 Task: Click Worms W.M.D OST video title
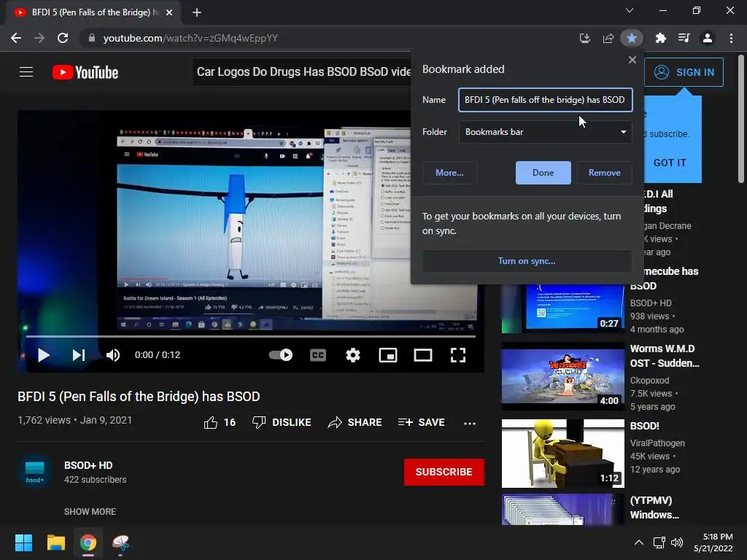click(x=665, y=356)
